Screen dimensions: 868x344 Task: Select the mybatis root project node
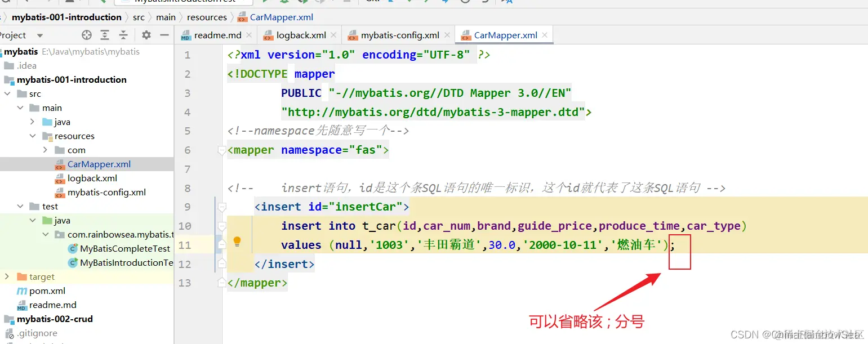pos(21,51)
